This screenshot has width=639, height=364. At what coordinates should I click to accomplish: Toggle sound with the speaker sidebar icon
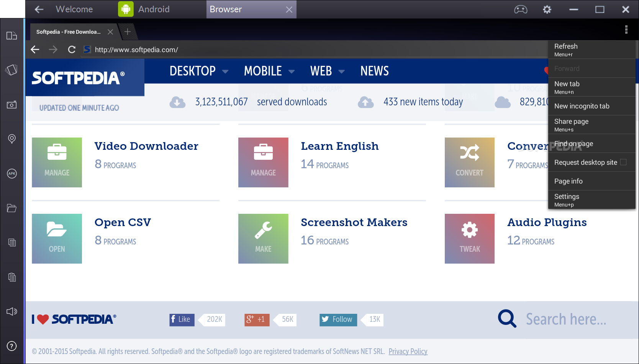point(12,312)
